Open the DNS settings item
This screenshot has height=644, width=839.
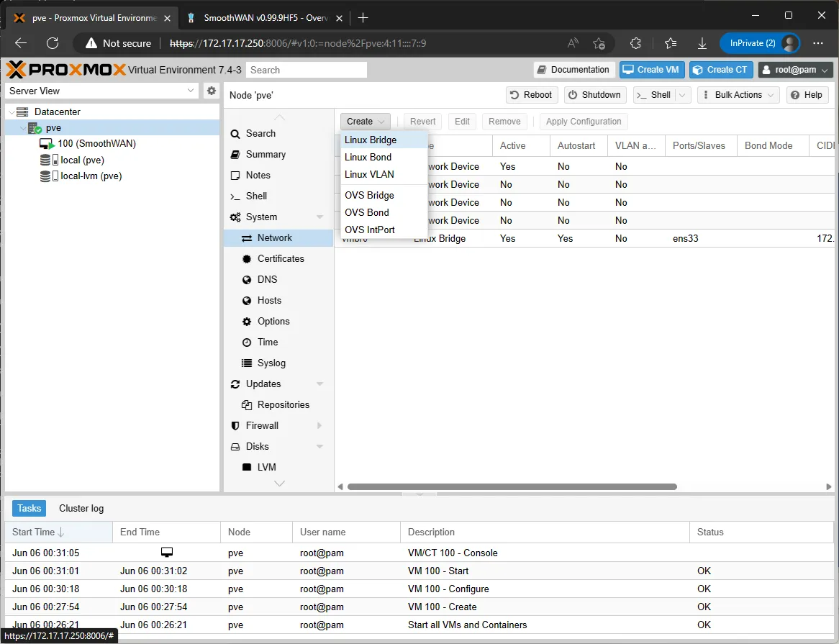(278, 280)
